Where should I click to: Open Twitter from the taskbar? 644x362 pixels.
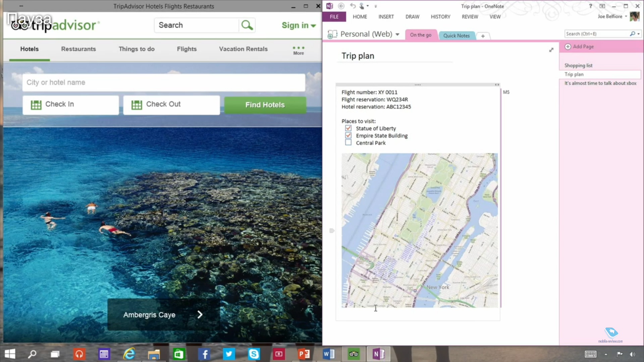pos(229,354)
